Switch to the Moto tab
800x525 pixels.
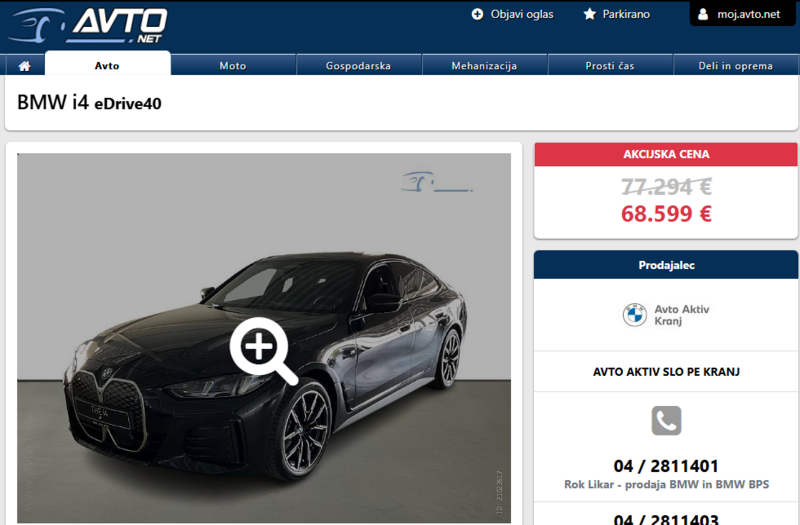(233, 66)
